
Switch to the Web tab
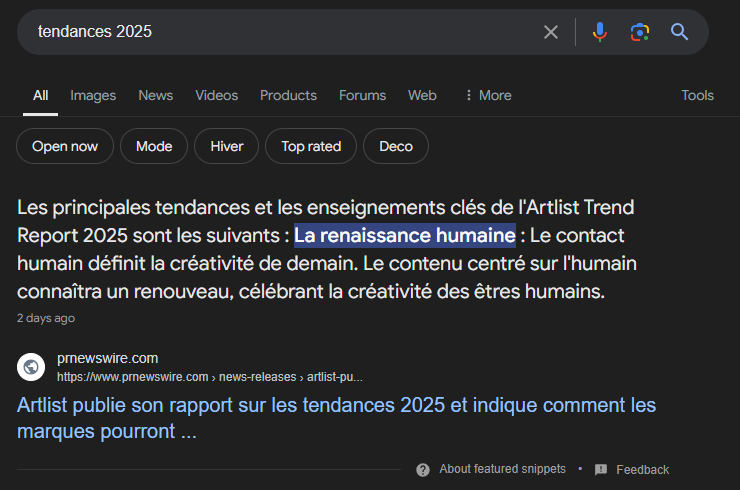click(x=422, y=95)
